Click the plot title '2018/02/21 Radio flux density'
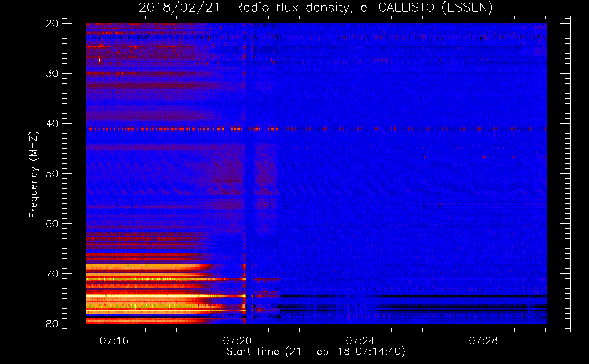This screenshot has height=364, width=589. pyautogui.click(x=316, y=8)
